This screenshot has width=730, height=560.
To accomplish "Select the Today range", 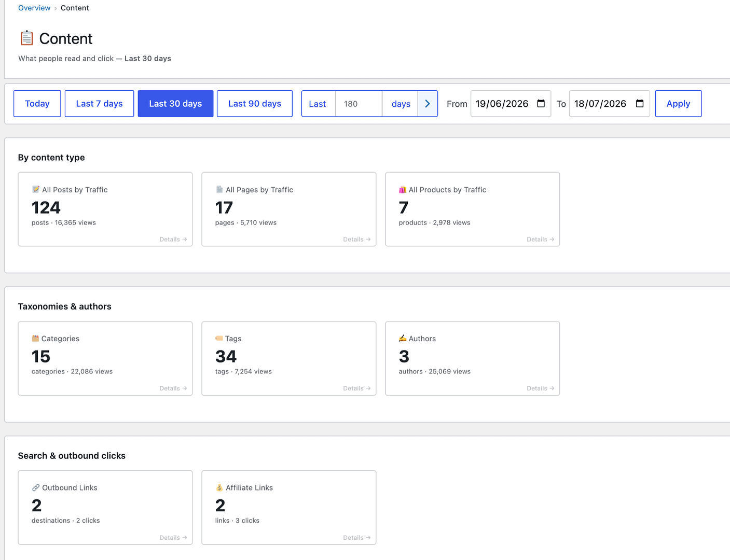I will coord(37,104).
